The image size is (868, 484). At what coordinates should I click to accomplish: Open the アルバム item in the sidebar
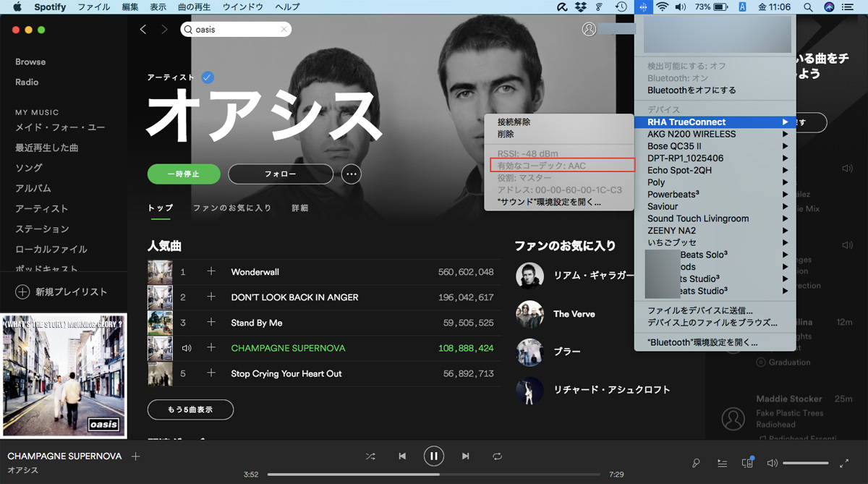click(x=33, y=188)
